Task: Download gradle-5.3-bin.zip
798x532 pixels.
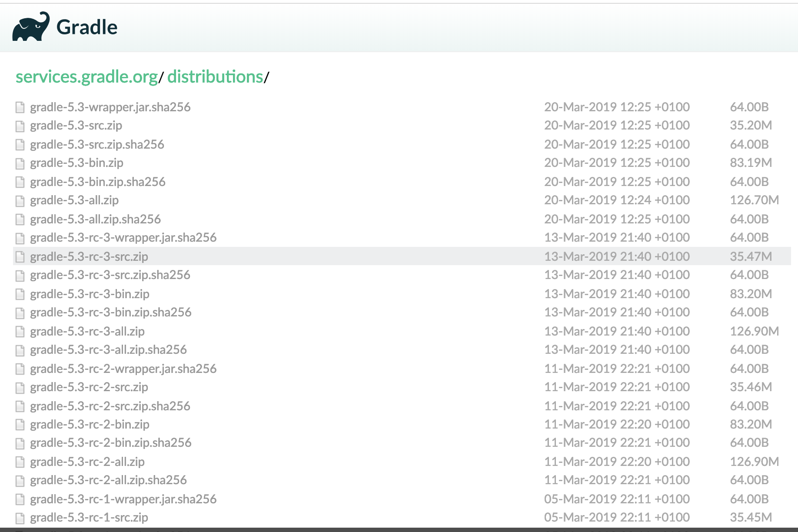Action: 76,163
